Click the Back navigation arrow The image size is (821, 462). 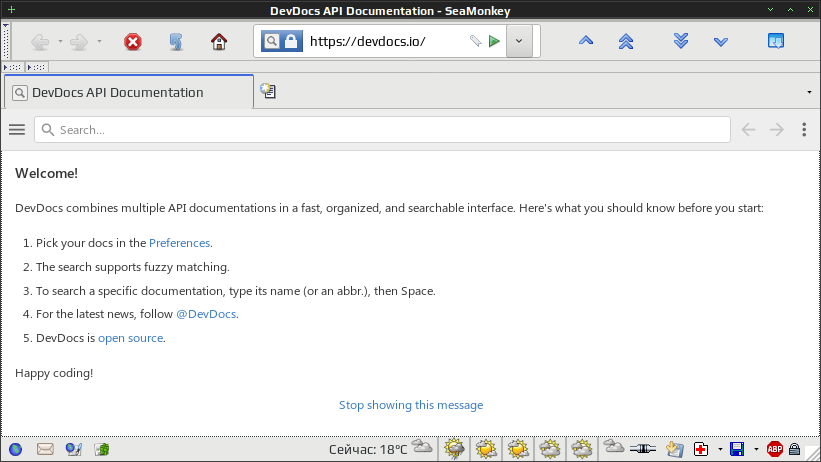tap(40, 41)
